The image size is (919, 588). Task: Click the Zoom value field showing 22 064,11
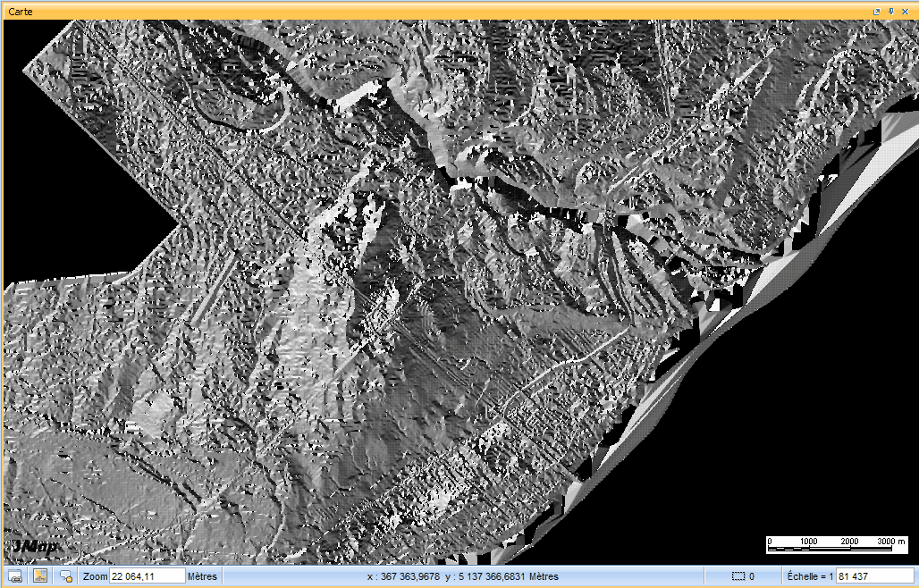coord(147,576)
